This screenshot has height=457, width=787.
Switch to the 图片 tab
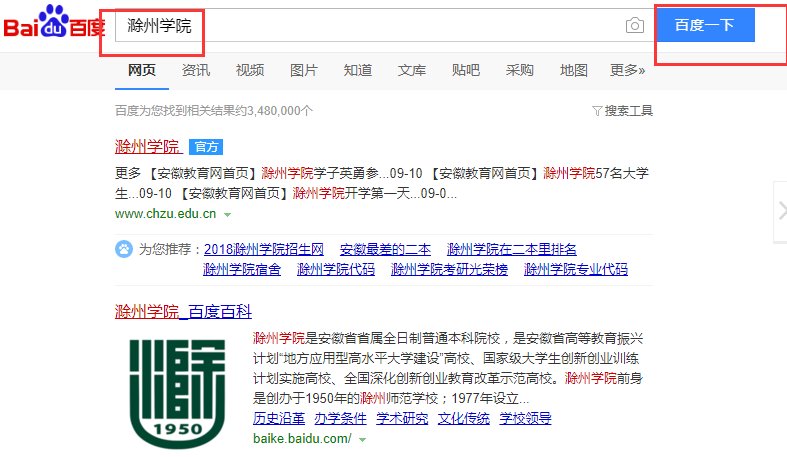[x=304, y=70]
